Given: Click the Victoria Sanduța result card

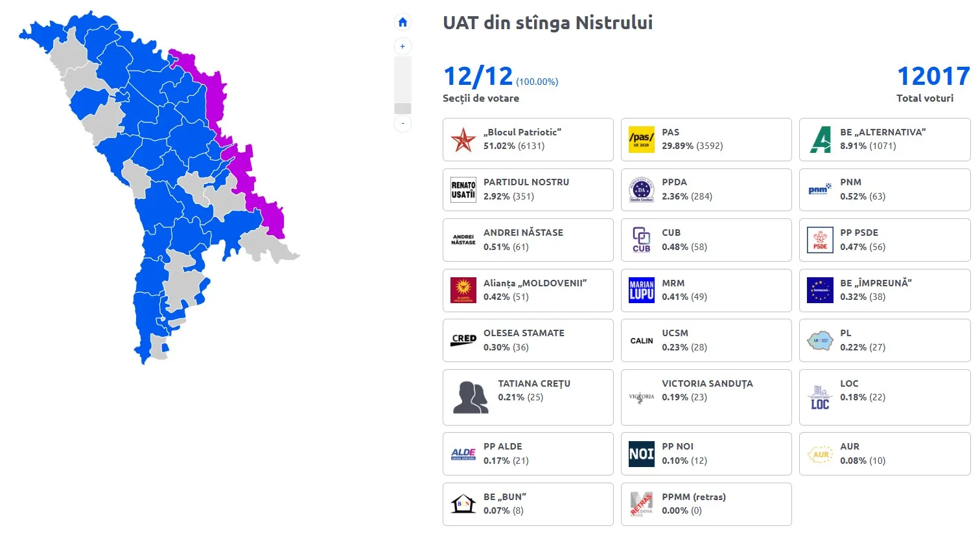Looking at the screenshot, I should pos(706,397).
